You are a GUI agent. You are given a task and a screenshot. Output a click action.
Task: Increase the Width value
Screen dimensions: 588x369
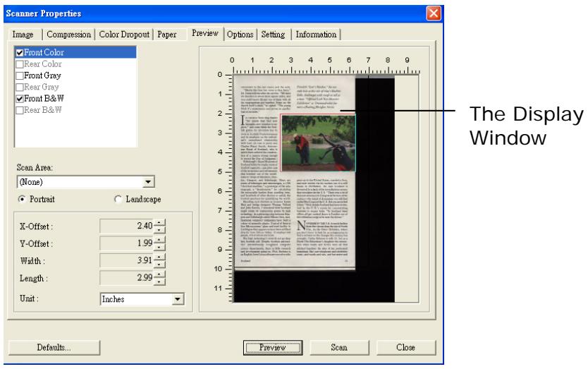click(x=160, y=258)
